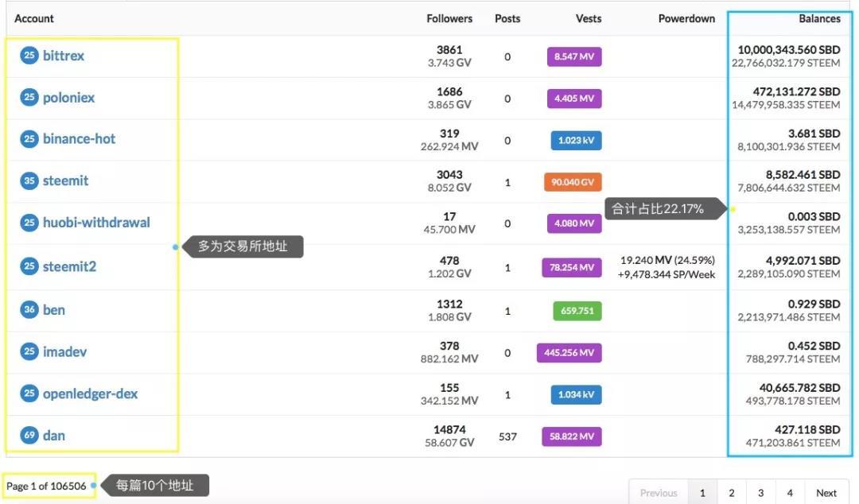Click huobi-withdrawal's reputation badge 25

pyautogui.click(x=29, y=223)
